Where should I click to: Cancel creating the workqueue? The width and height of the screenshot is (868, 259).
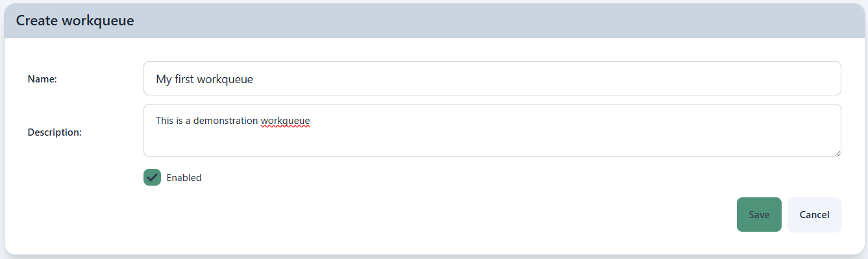click(x=814, y=215)
